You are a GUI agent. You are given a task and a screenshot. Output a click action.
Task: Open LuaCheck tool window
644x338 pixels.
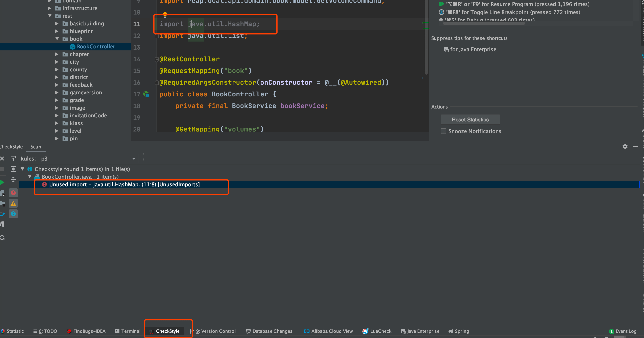point(377,331)
